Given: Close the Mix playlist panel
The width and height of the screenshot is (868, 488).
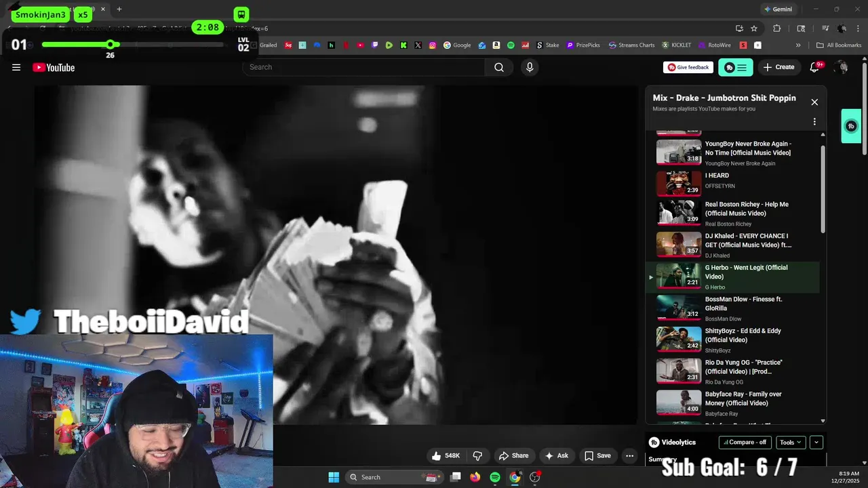Looking at the screenshot, I should pyautogui.click(x=814, y=102).
